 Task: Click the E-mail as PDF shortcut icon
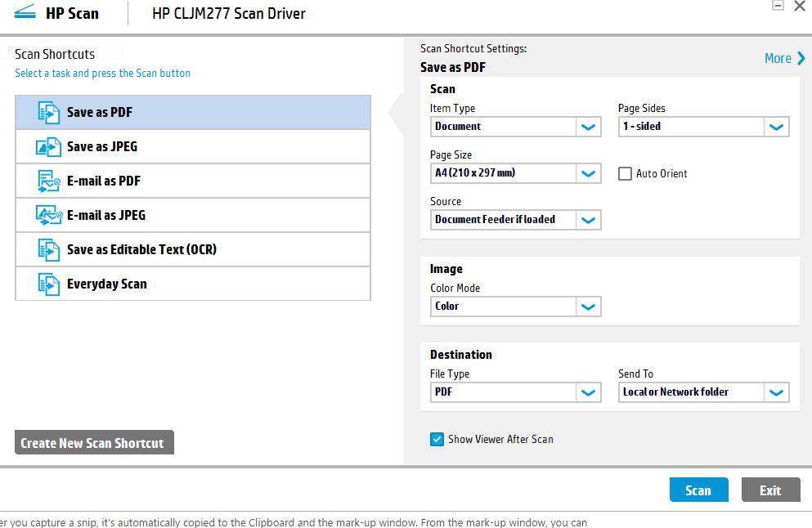click(x=49, y=181)
